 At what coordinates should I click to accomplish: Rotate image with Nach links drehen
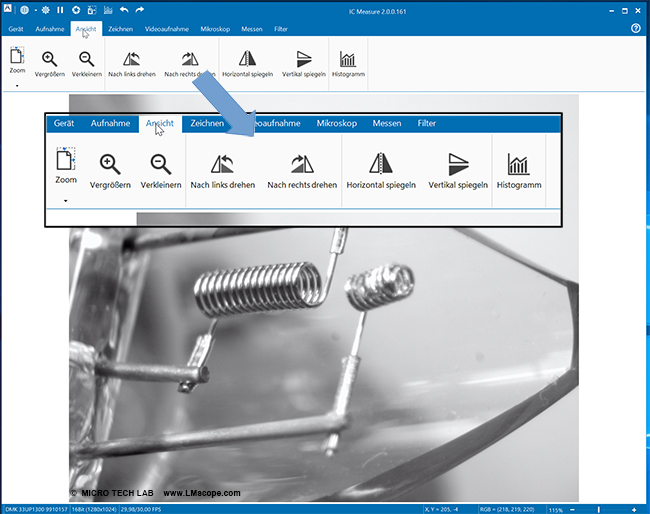pyautogui.click(x=132, y=60)
